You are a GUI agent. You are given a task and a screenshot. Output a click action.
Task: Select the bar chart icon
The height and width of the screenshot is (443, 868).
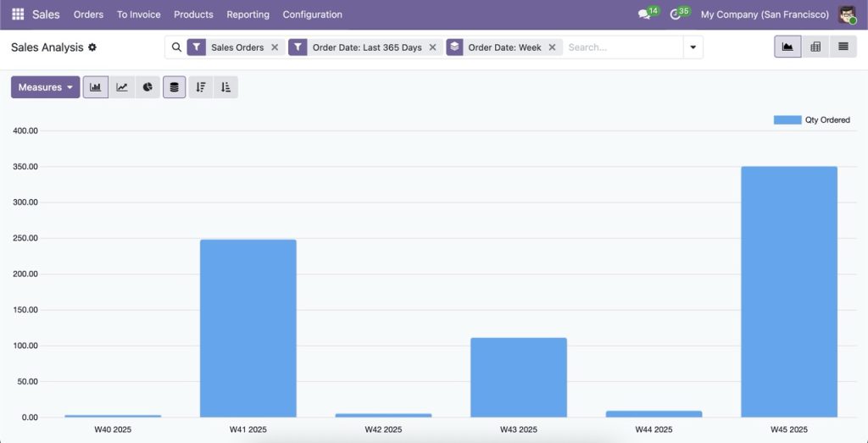tap(96, 87)
